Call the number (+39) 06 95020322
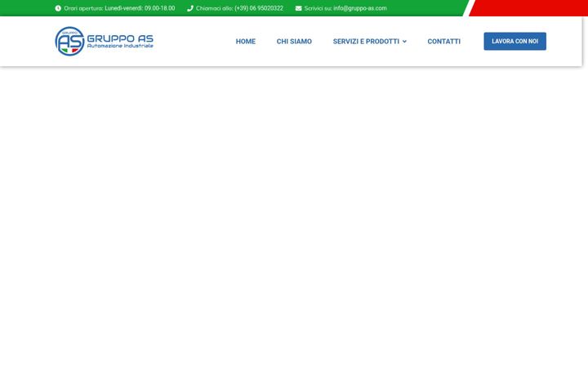Viewport: 588px width, 368px height. [259, 8]
